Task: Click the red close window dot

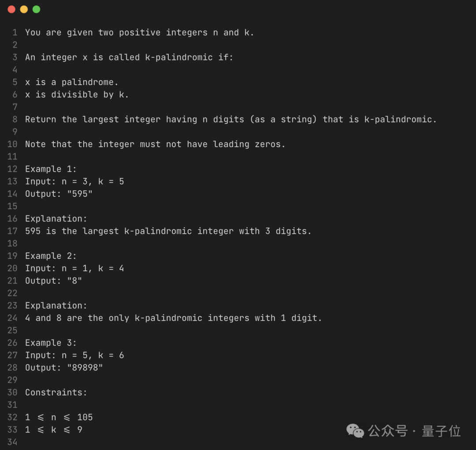Action: coord(11,9)
